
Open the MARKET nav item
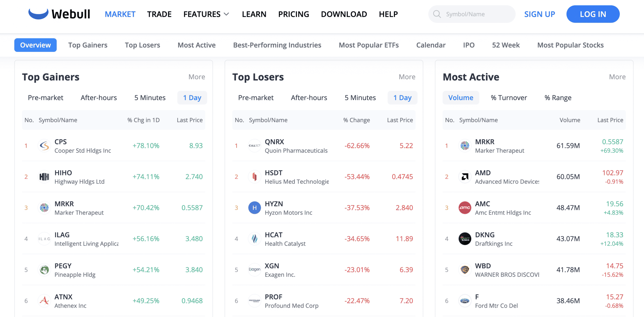click(x=120, y=14)
